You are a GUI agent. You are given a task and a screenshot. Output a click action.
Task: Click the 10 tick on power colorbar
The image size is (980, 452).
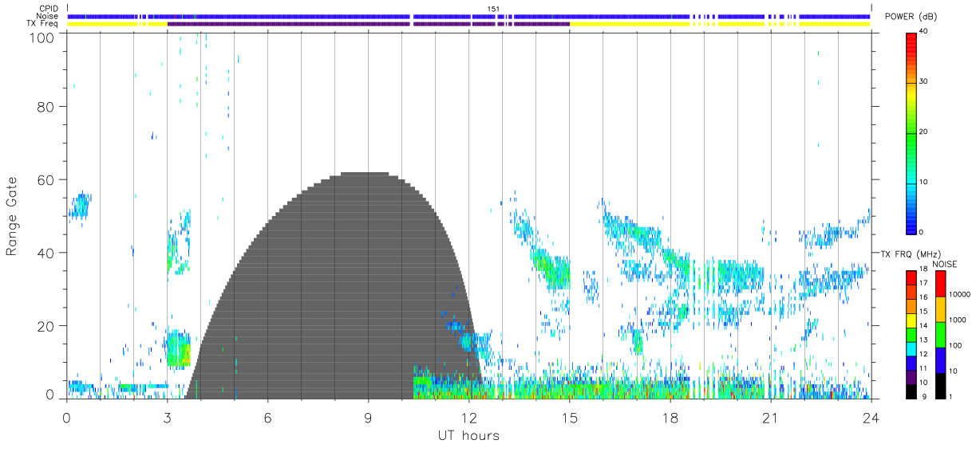tap(923, 182)
